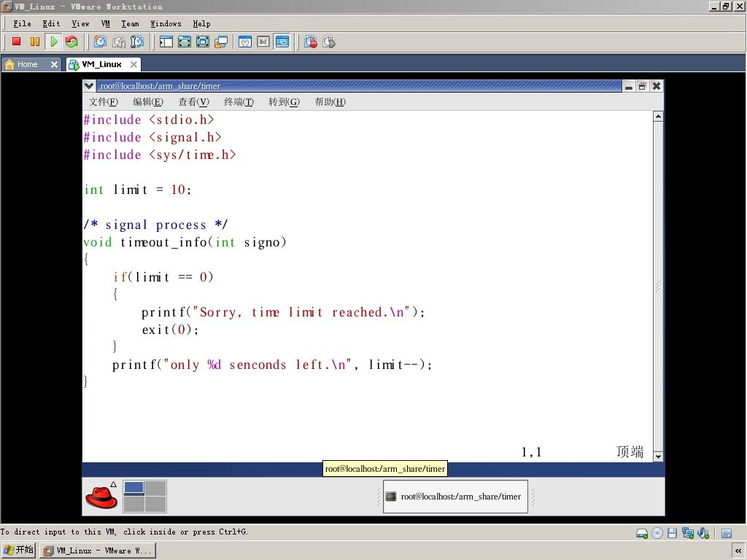Click the 'only %d senconds left' printf line

272,365
